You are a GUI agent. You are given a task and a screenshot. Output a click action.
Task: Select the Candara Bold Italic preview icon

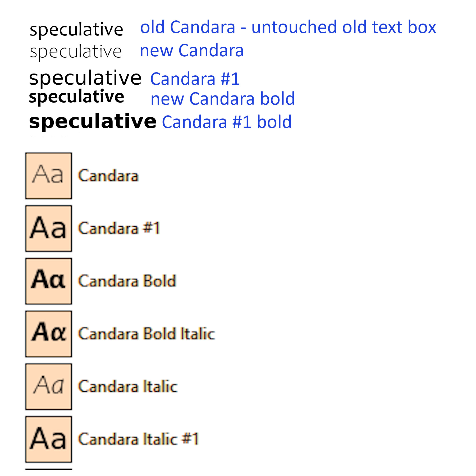pyautogui.click(x=49, y=334)
